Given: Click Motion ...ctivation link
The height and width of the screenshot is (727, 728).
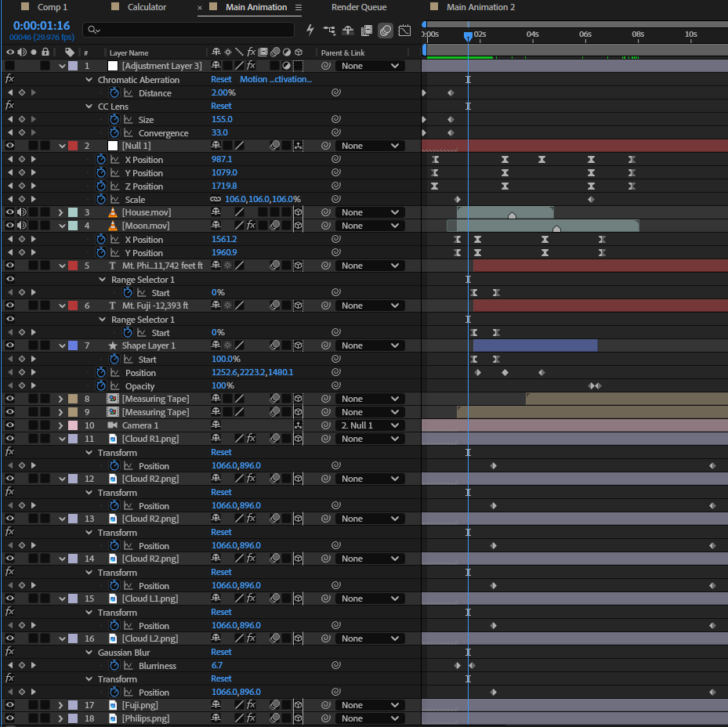Looking at the screenshot, I should (x=276, y=79).
